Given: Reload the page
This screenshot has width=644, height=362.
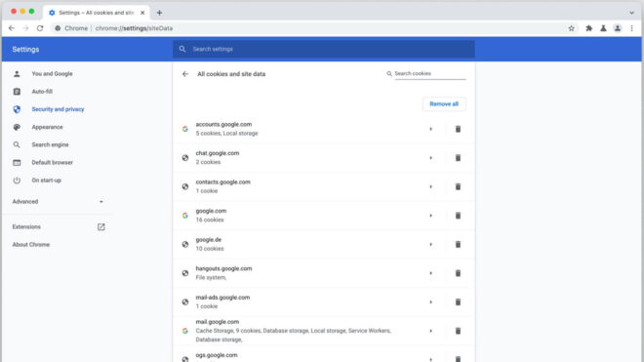Looking at the screenshot, I should coord(40,28).
